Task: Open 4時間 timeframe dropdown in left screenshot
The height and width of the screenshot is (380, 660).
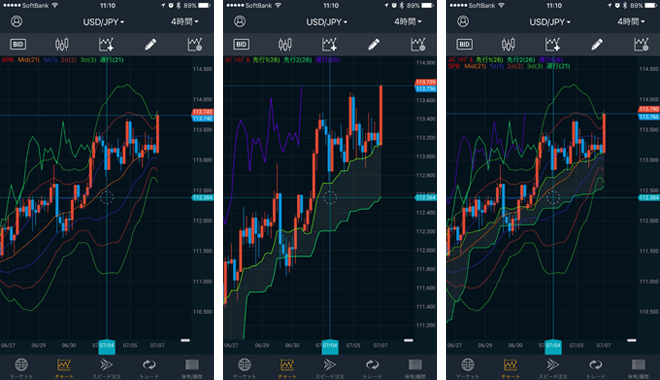Action: click(x=185, y=21)
